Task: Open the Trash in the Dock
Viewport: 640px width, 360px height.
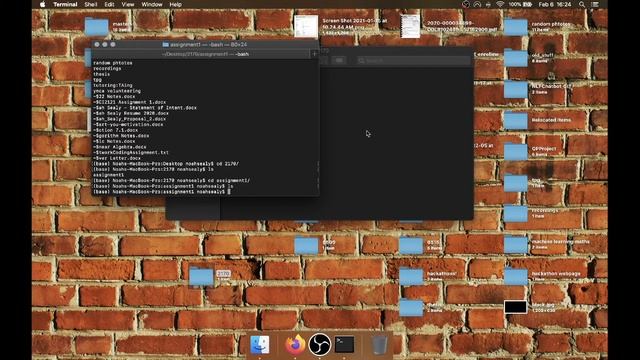Action: coord(380,345)
